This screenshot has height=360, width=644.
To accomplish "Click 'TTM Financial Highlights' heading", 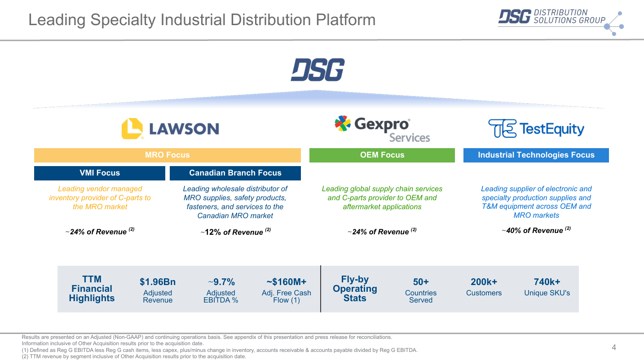I will [x=92, y=289].
